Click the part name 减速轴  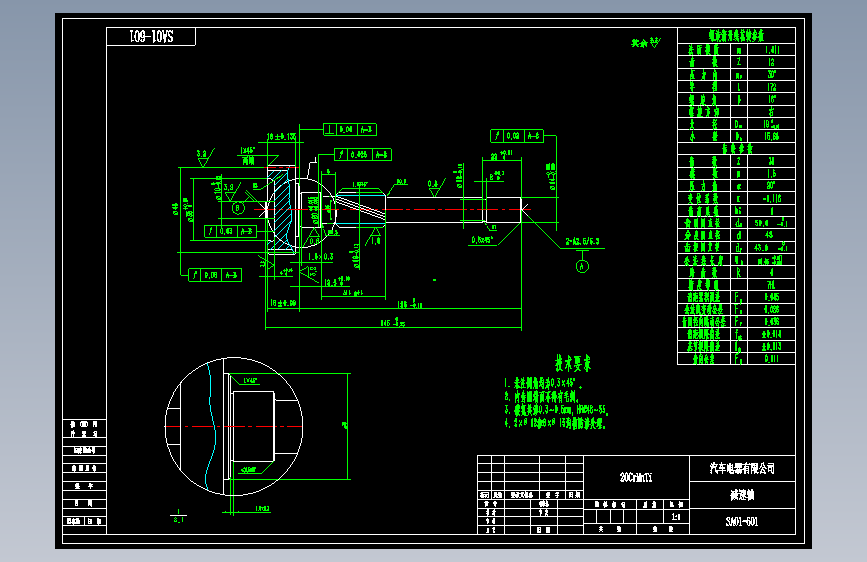(x=742, y=495)
